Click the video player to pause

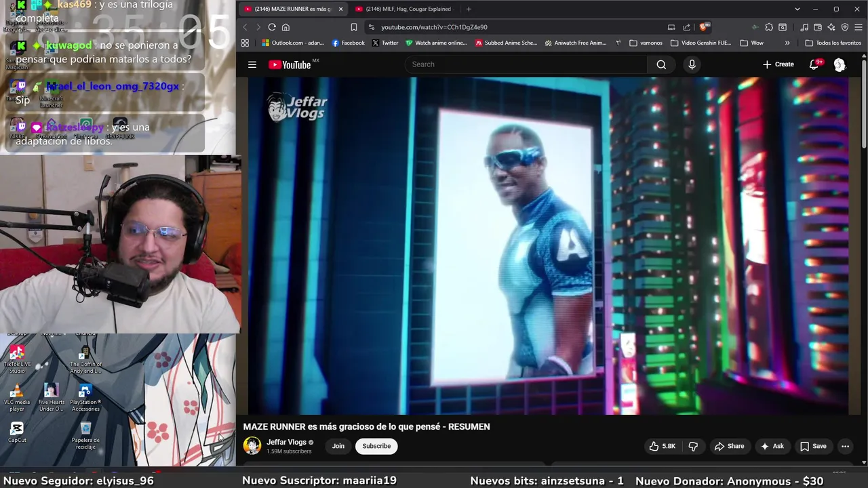point(548,245)
